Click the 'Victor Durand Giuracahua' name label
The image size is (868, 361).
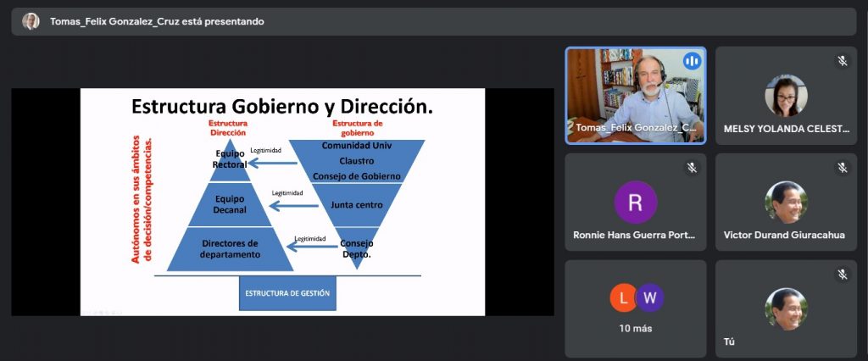(784, 235)
